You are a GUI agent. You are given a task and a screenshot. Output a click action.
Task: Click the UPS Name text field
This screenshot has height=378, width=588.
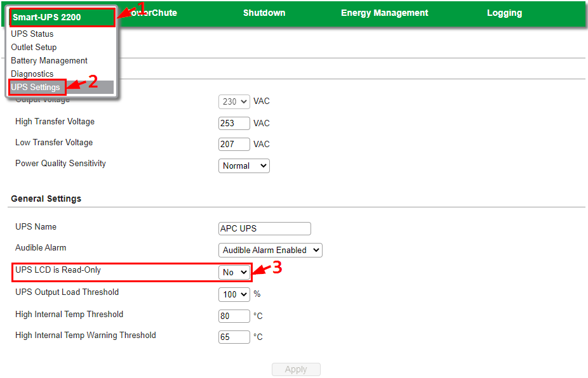pyautogui.click(x=264, y=228)
